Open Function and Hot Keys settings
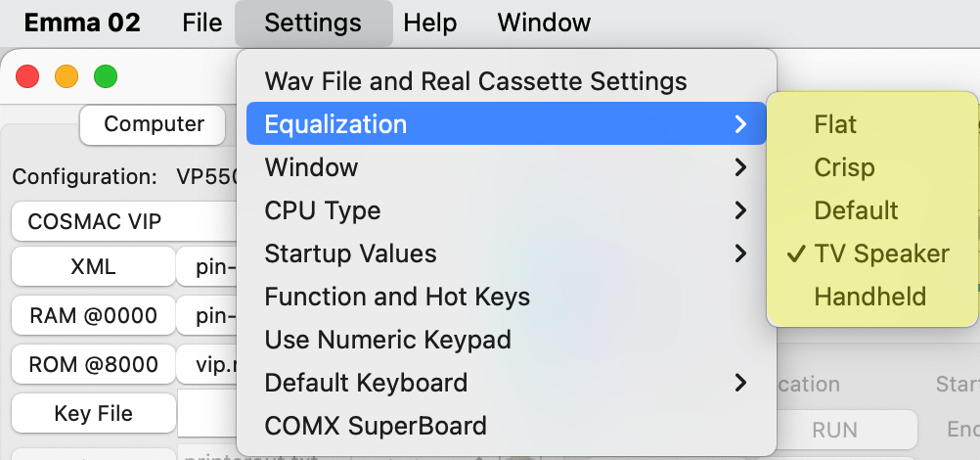Viewport: 980px width, 460px height. click(x=397, y=297)
